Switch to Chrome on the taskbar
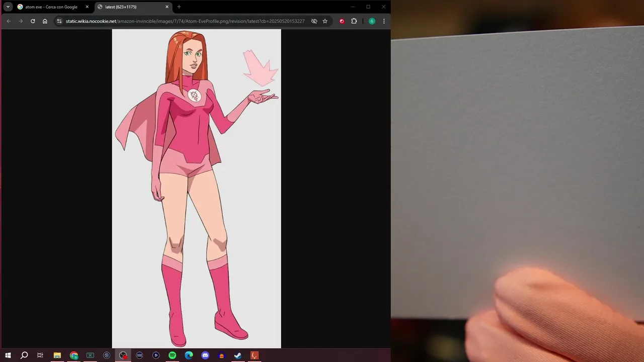Viewport: 644px width, 362px height. tap(74, 355)
